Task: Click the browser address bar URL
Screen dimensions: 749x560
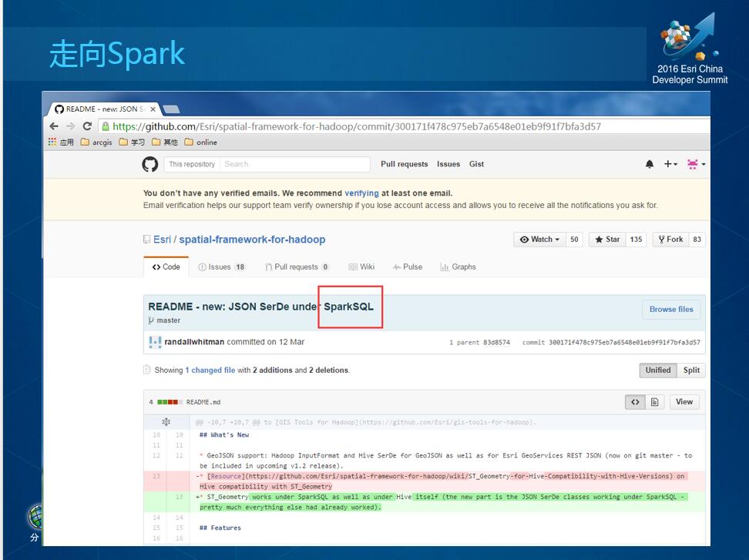Action: 357,126
